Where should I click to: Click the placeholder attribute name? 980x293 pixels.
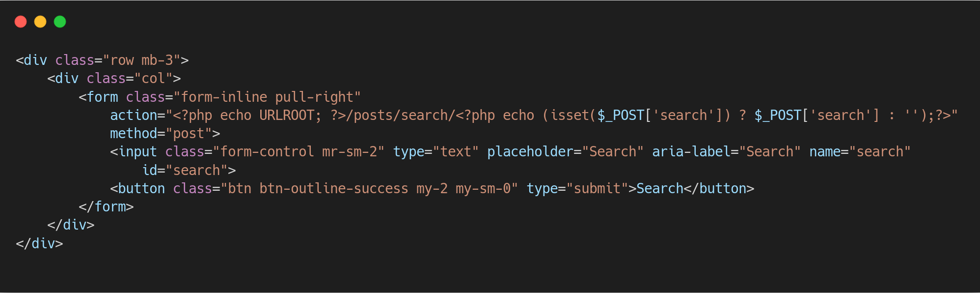click(x=530, y=151)
